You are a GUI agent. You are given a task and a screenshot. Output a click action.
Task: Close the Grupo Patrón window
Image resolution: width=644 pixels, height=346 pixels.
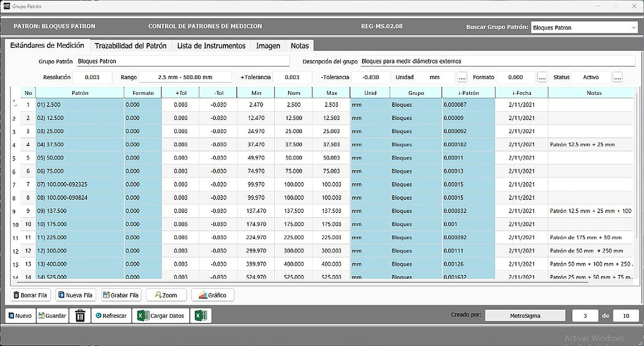click(x=634, y=6)
